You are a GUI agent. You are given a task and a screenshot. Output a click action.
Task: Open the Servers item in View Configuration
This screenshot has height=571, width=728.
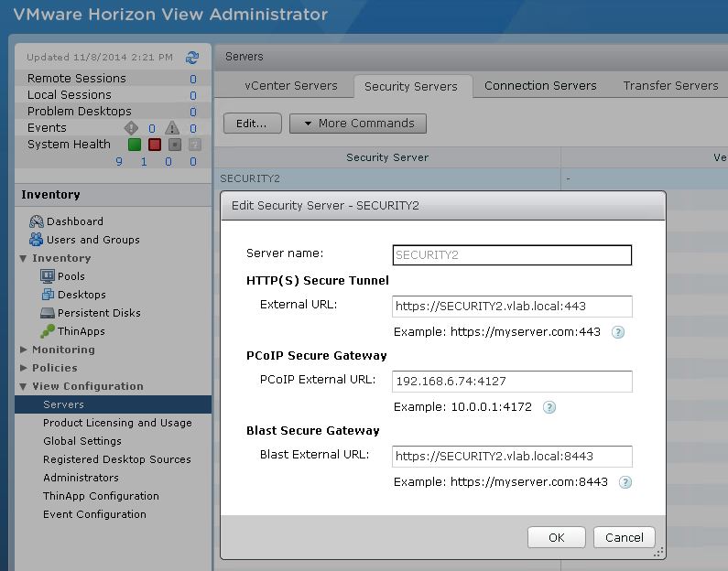[x=114, y=404]
